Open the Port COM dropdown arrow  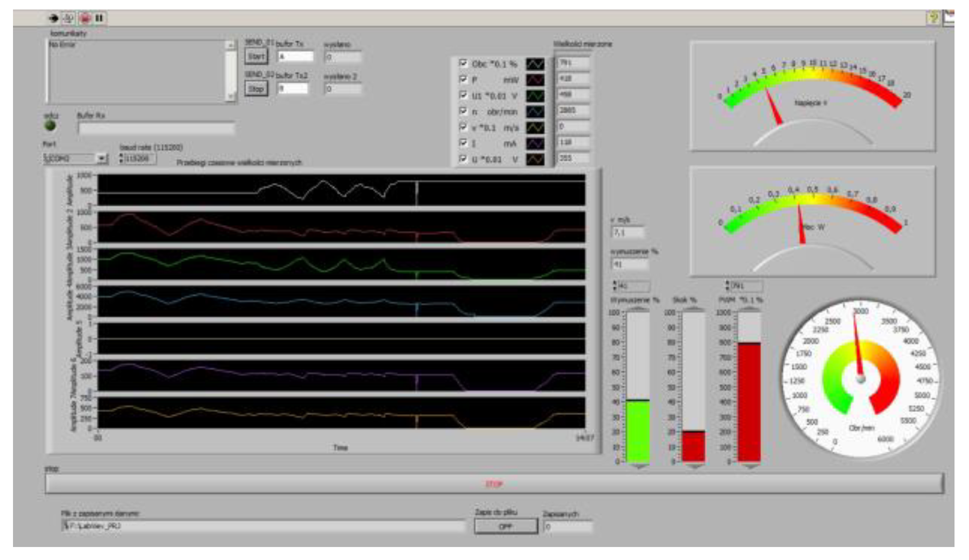[101, 158]
